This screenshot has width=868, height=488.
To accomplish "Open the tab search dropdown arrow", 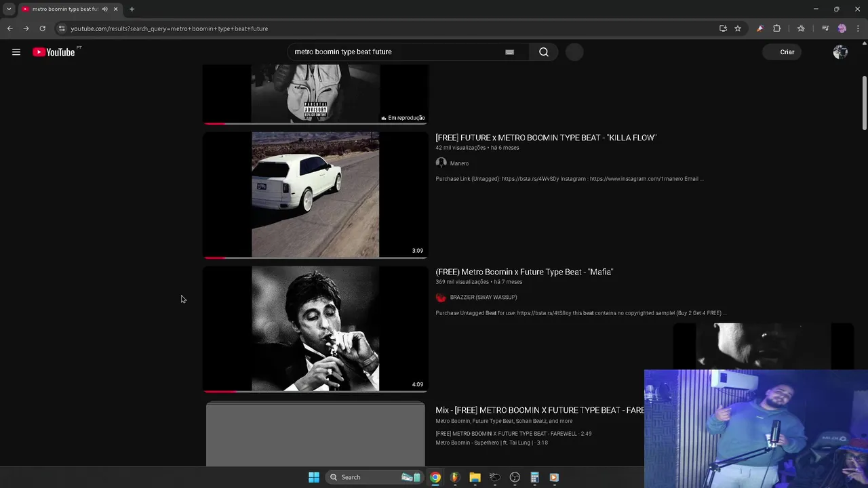I will (x=9, y=9).
